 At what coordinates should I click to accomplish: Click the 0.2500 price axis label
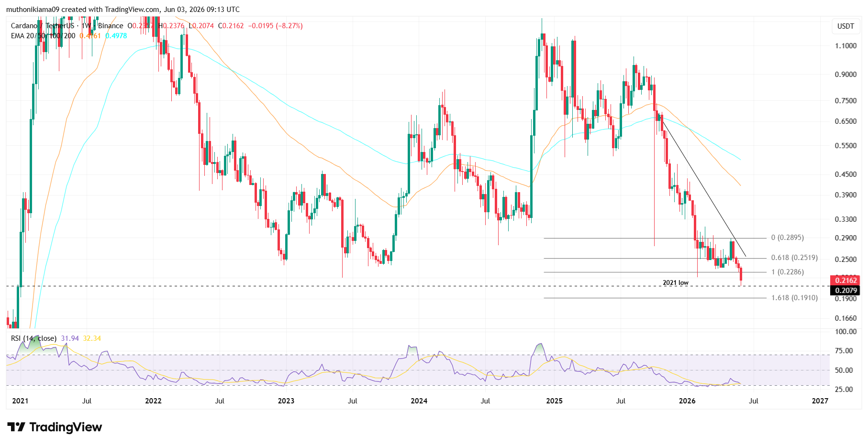[x=846, y=260]
